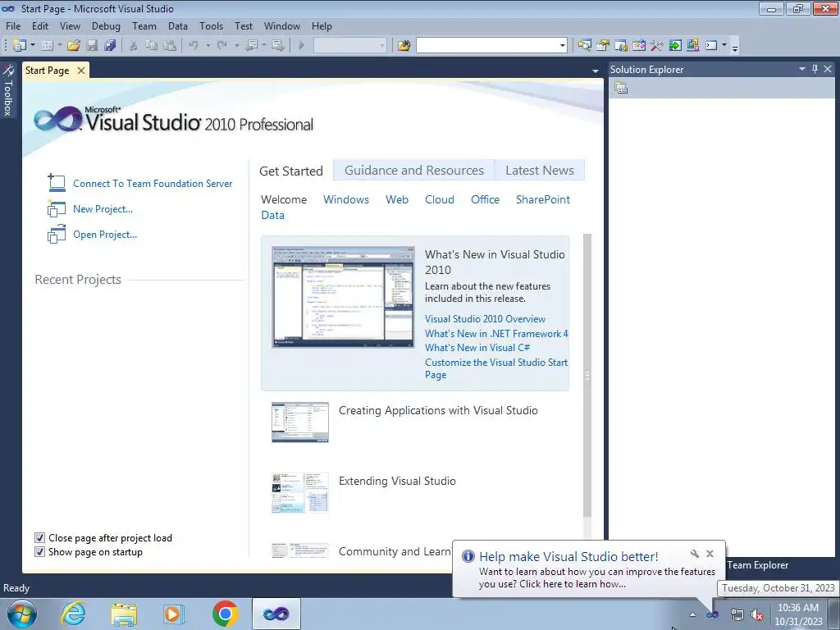The width and height of the screenshot is (840, 630).
Task: Click the New Project toolbar icon
Action: pos(20,46)
